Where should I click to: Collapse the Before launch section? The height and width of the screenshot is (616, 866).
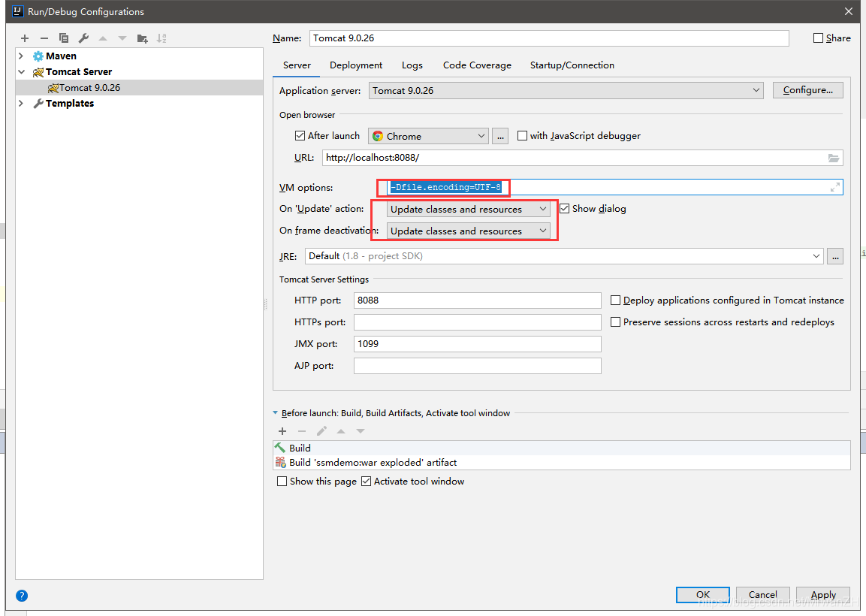pos(276,412)
